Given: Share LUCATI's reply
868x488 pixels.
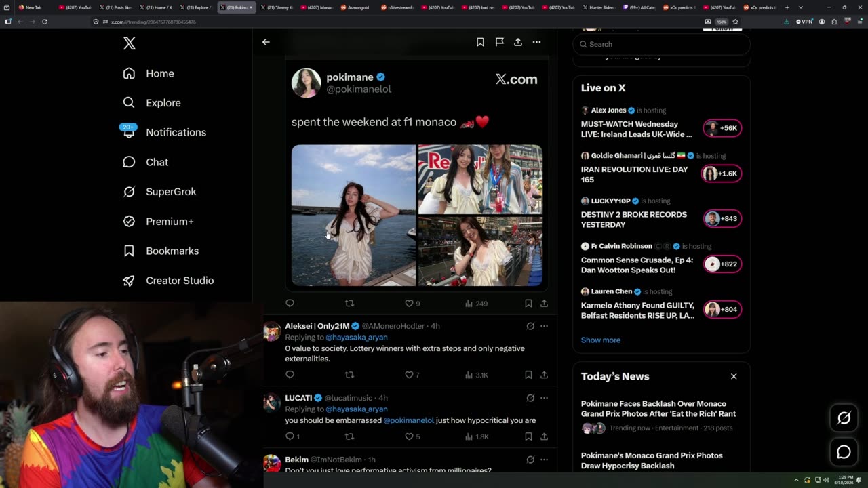Looking at the screenshot, I should [x=544, y=436].
